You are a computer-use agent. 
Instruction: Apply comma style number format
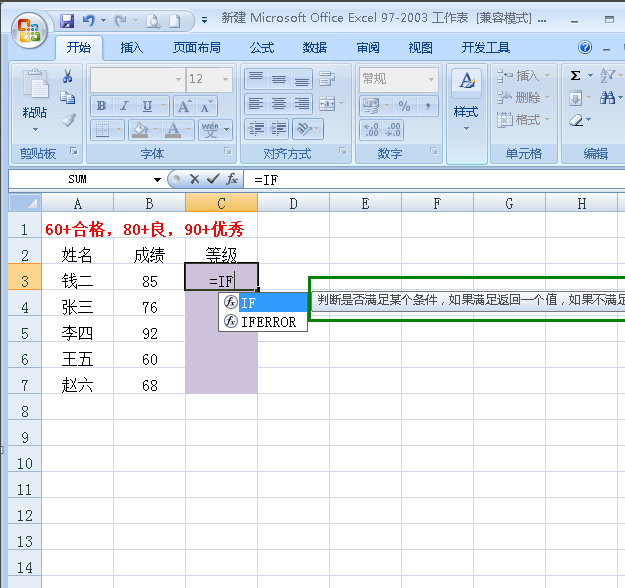[x=427, y=106]
